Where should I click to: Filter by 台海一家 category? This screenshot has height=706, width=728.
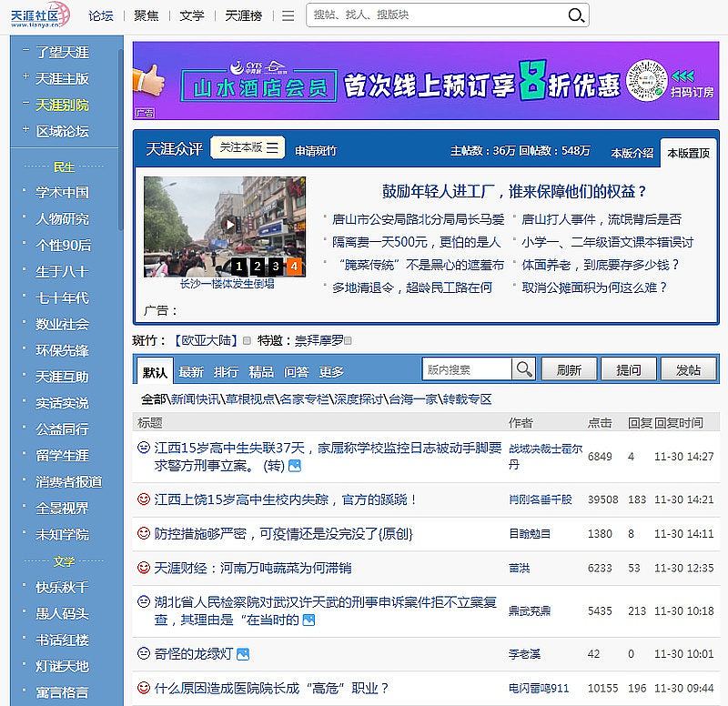click(413, 398)
